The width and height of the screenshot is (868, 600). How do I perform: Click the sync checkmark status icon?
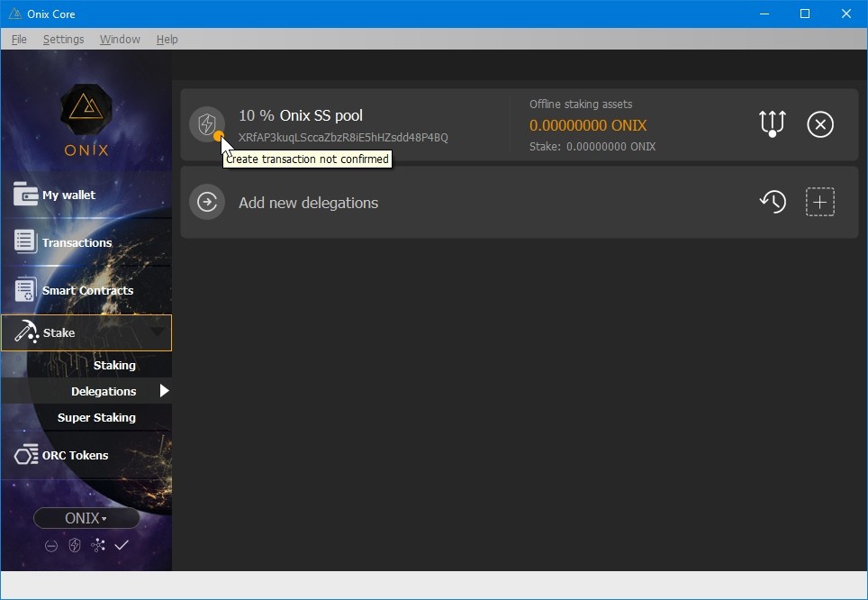tap(122, 545)
